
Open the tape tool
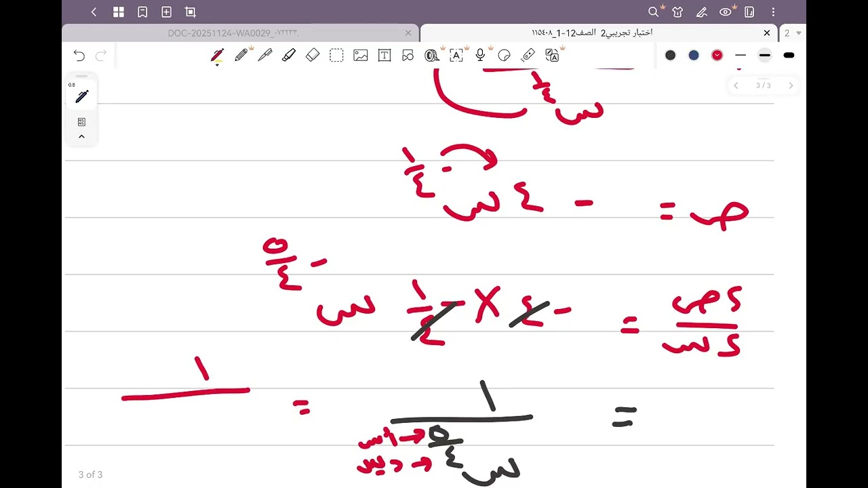tap(432, 56)
